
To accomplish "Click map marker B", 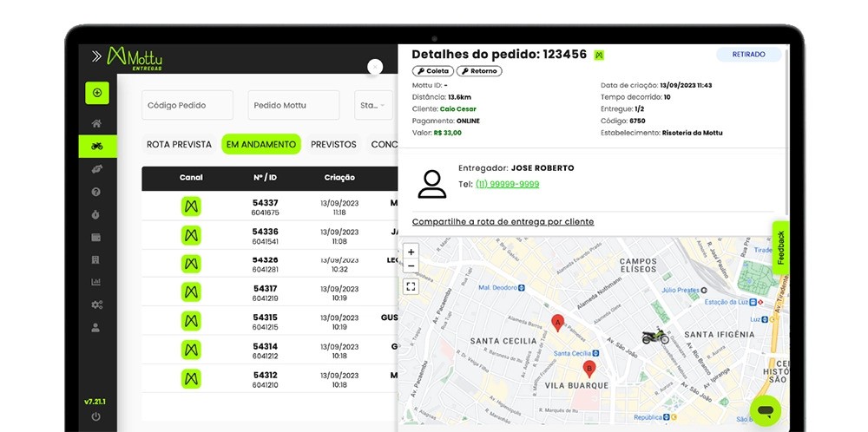I will click(589, 369).
